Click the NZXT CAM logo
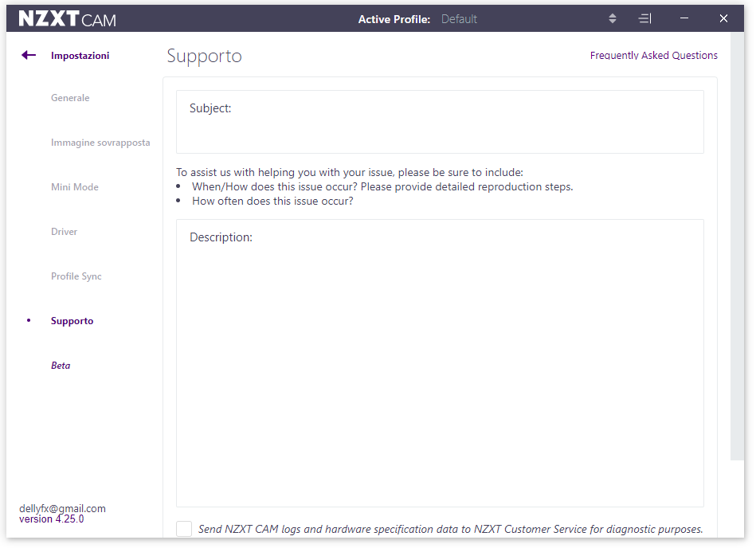Image resolution: width=756 pixels, height=548 pixels. click(x=68, y=19)
